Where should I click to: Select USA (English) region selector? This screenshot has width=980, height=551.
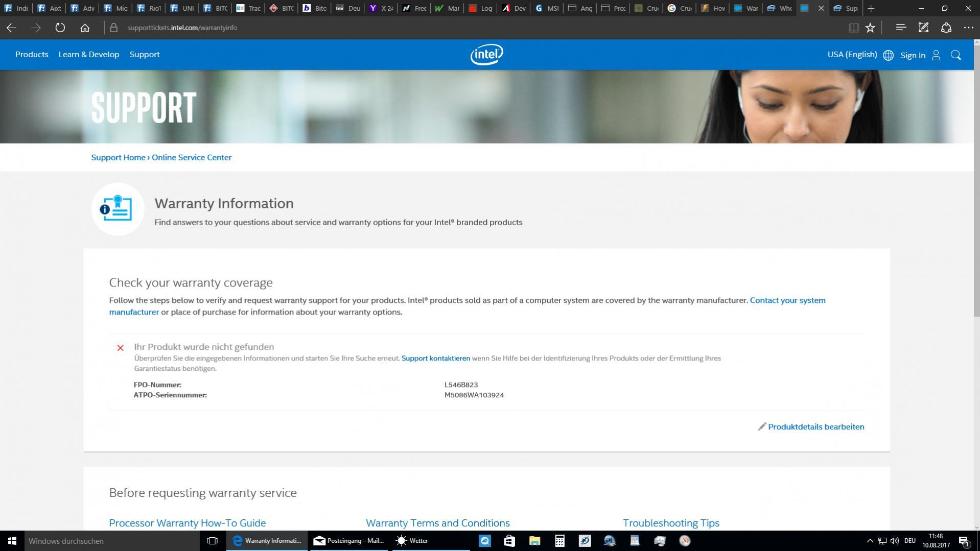(x=852, y=55)
